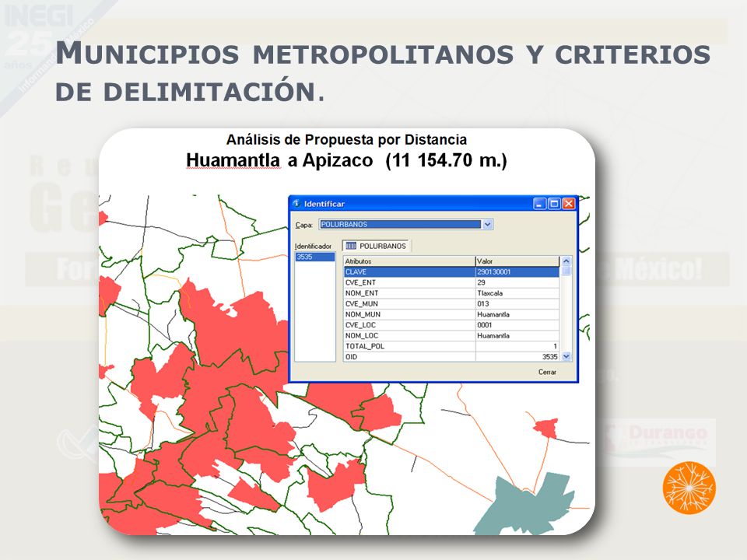The image size is (747, 560).
Task: Click the Valor column header
Action: [x=517, y=261]
